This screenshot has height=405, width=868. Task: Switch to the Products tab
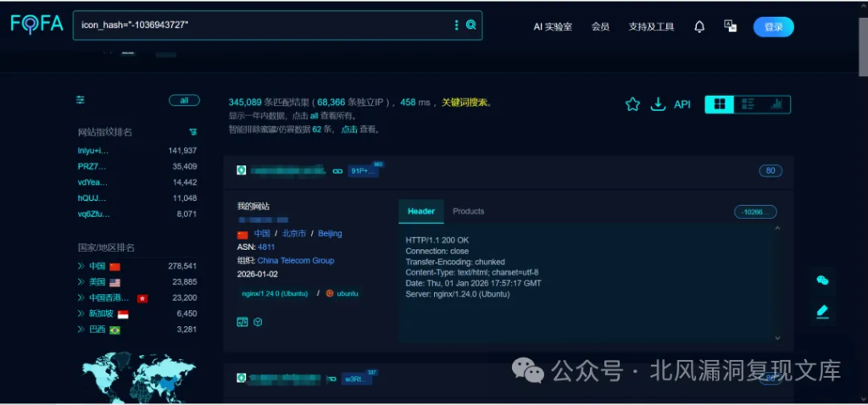point(468,211)
